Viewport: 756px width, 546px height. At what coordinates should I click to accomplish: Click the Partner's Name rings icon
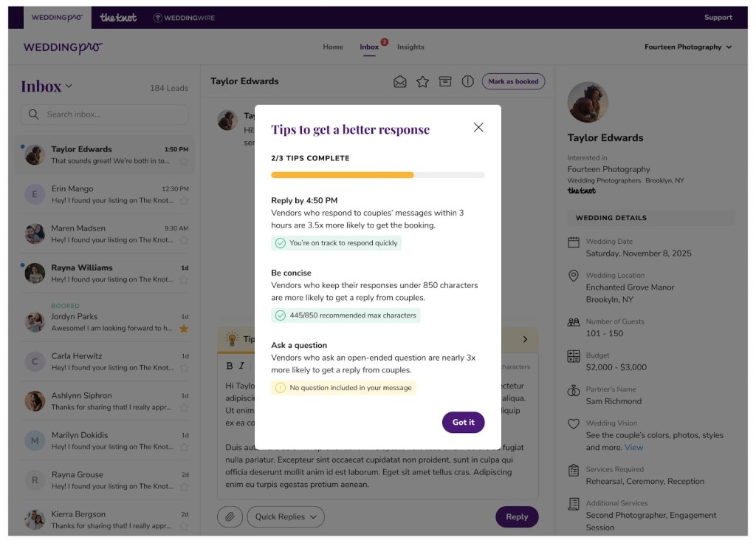point(573,390)
